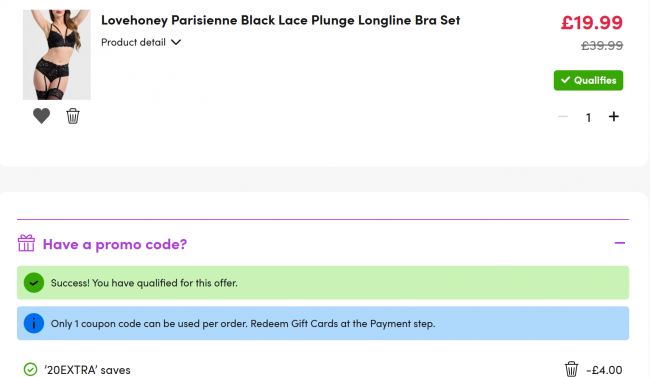Add the bra set to wishlist heart
This screenshot has width=650, height=377.
(41, 116)
